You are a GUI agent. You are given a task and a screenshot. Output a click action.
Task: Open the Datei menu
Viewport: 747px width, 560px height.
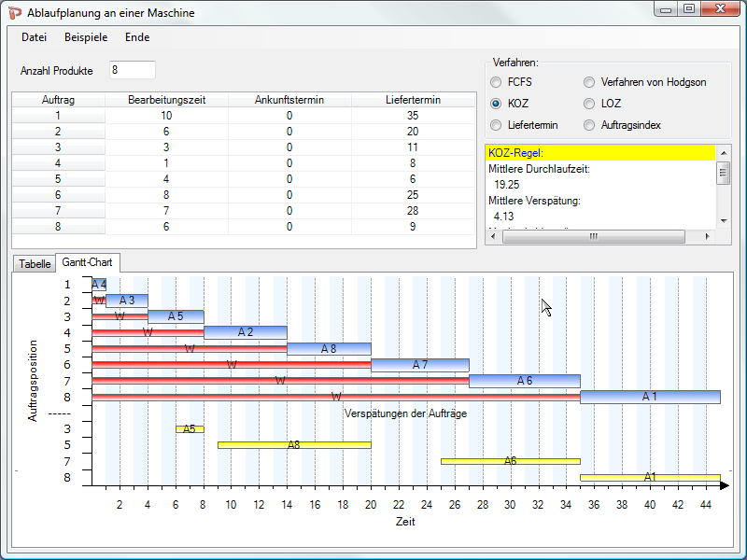34,37
